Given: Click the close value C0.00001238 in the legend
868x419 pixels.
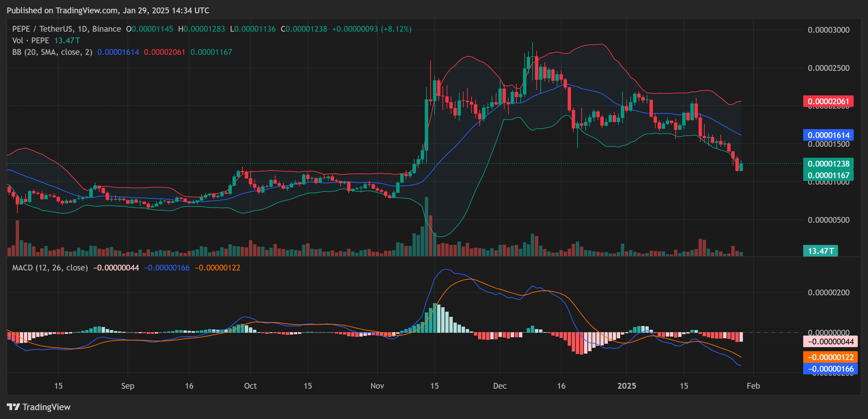Looking at the screenshot, I should [x=304, y=29].
